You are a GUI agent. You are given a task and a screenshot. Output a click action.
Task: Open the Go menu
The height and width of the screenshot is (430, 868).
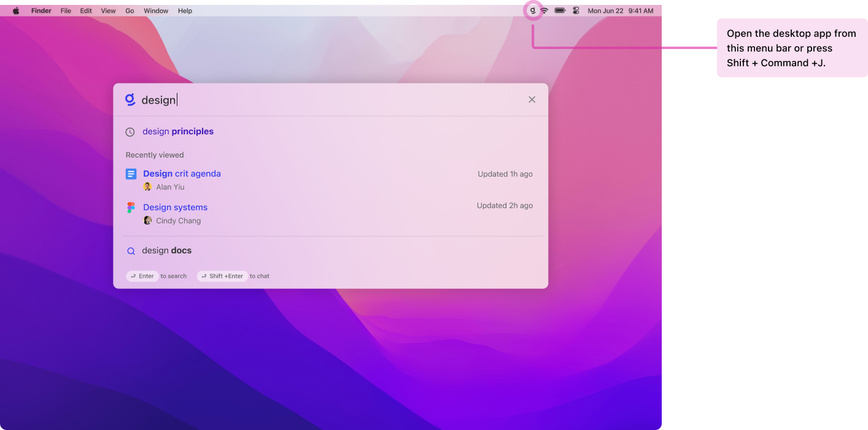click(130, 10)
